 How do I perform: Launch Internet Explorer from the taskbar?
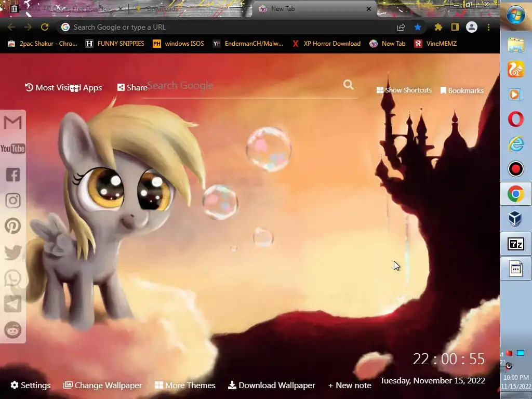coord(516,144)
